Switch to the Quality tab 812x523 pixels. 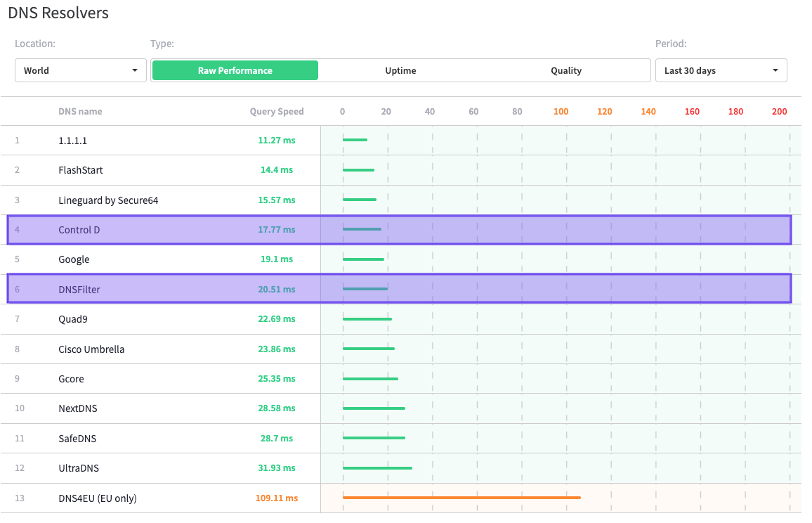tap(566, 70)
